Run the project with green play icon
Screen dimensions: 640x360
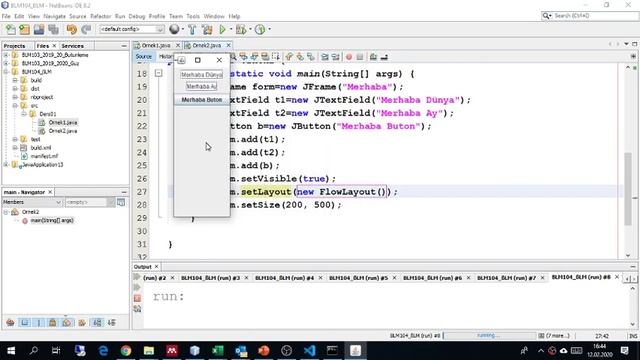pyautogui.click(x=222, y=29)
